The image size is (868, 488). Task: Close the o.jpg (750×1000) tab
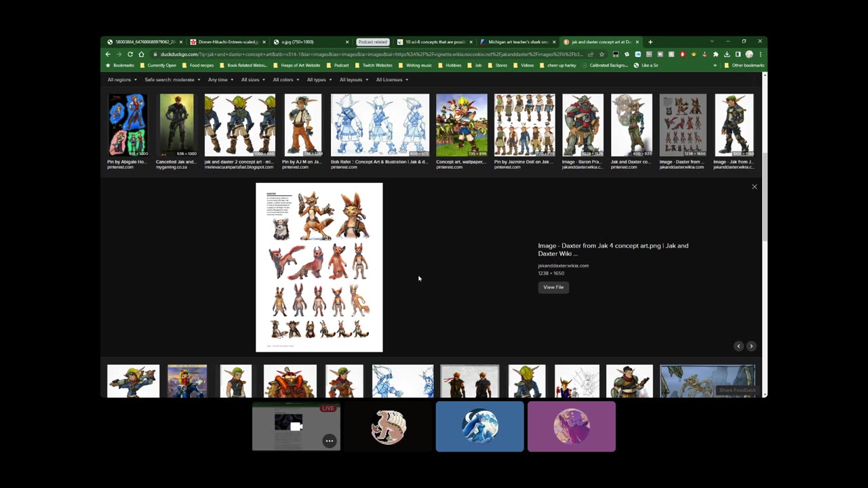[347, 42]
